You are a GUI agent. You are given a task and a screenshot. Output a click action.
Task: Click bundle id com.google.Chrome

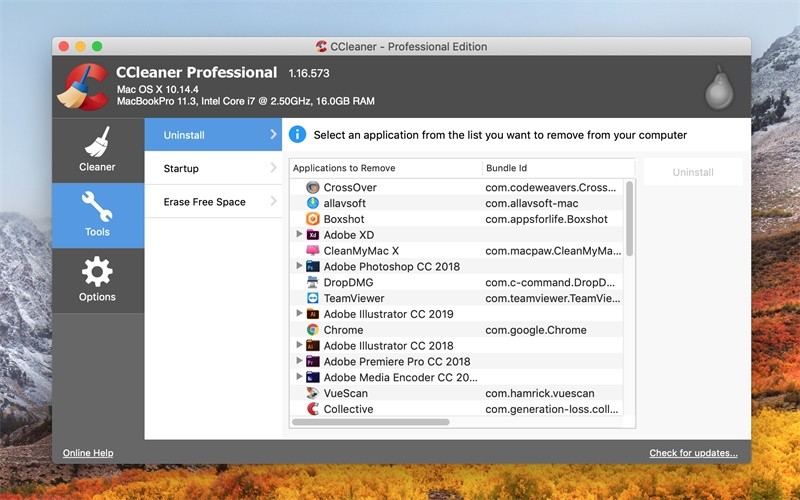536,330
